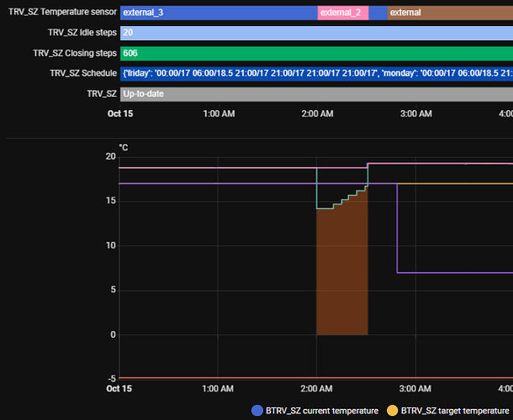
Task: Click the purple line at 7 degrees
Action: [x=454, y=272]
